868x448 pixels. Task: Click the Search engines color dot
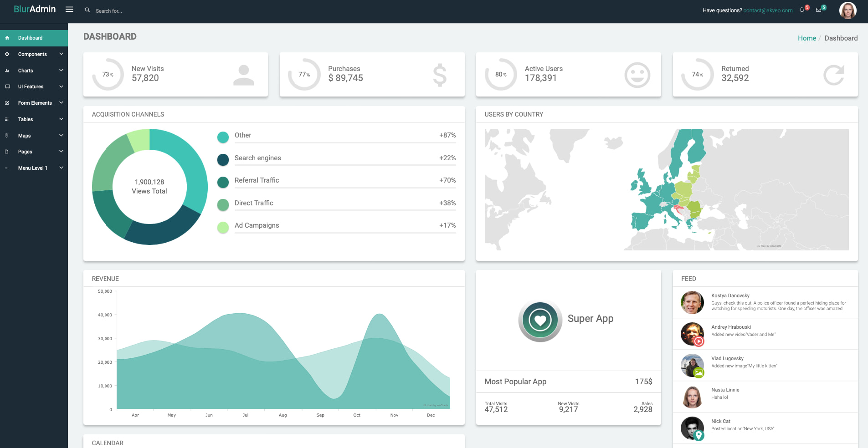tap(223, 160)
